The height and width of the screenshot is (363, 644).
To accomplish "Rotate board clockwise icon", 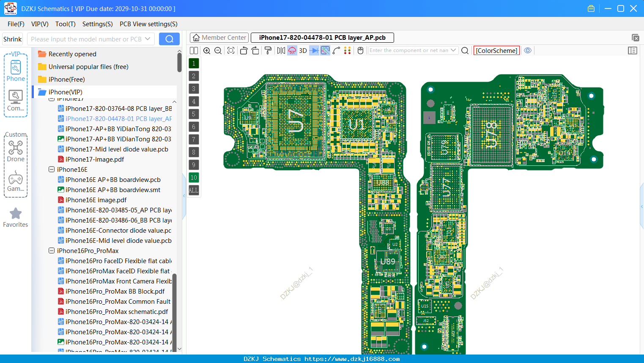I will click(255, 50).
